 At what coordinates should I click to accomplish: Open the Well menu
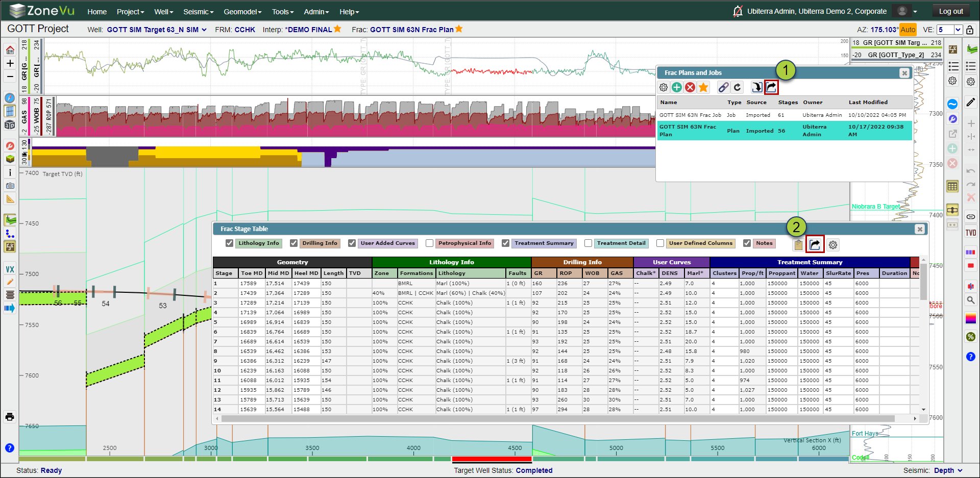point(164,12)
